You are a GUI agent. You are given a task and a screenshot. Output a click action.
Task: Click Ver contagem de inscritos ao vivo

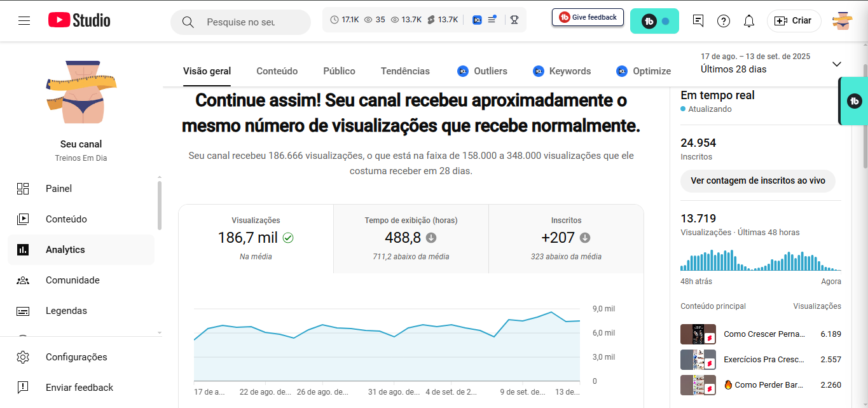758,180
